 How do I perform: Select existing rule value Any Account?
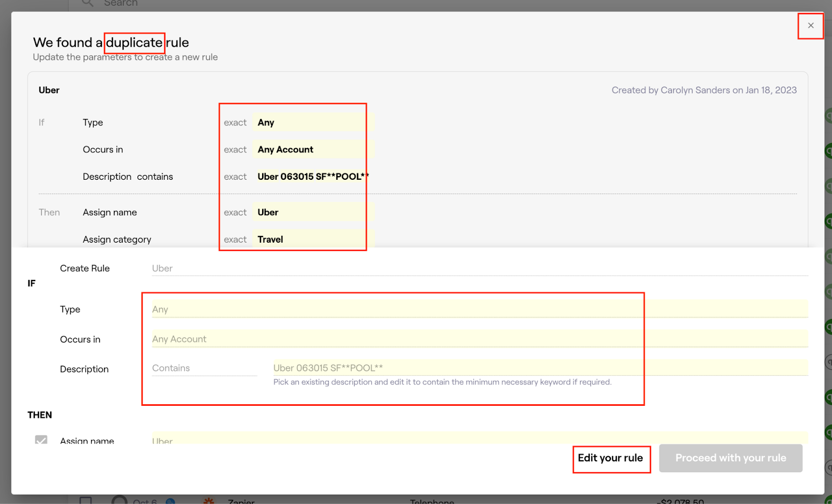[314, 149]
